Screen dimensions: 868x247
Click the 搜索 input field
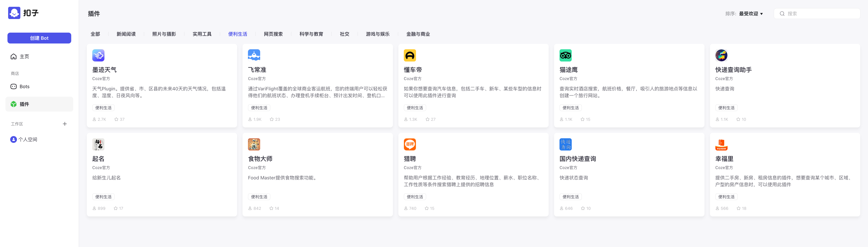point(817,14)
